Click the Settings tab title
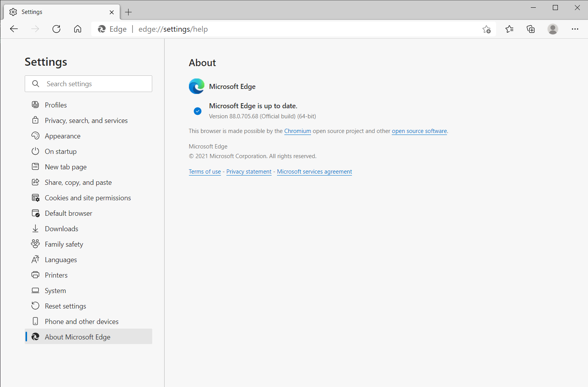 pyautogui.click(x=32, y=12)
